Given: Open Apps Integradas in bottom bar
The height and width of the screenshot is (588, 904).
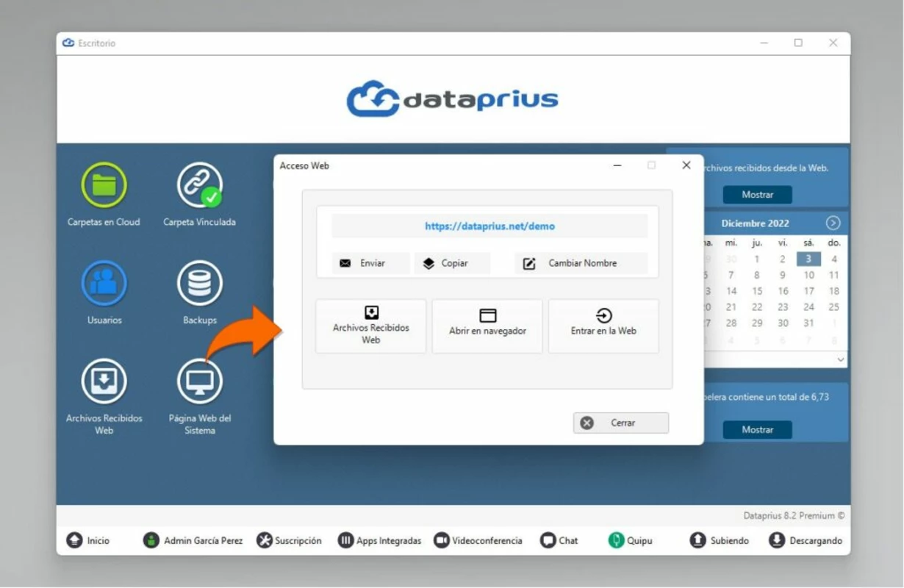Looking at the screenshot, I should [x=380, y=540].
